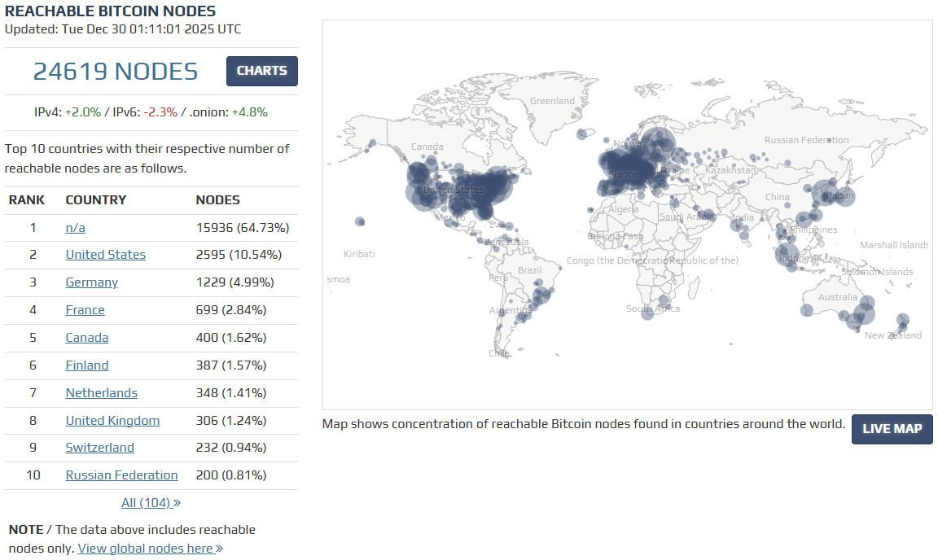Open the n/a country link
Image resolution: width=938 pixels, height=560 pixels.
(x=75, y=228)
